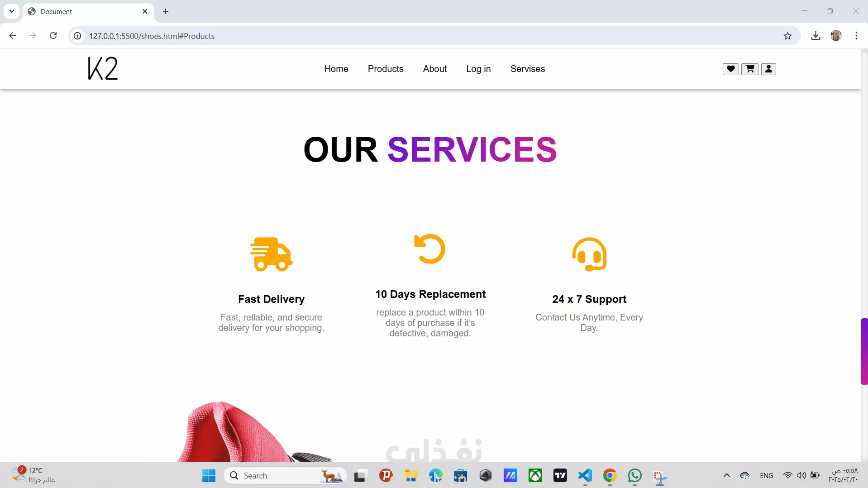Open File Explorer from taskbar

(x=410, y=475)
